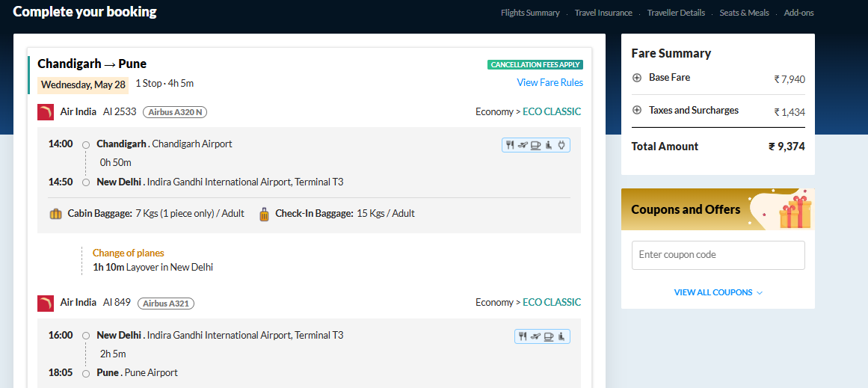Expand View All Coupons chevron

[x=760, y=293]
